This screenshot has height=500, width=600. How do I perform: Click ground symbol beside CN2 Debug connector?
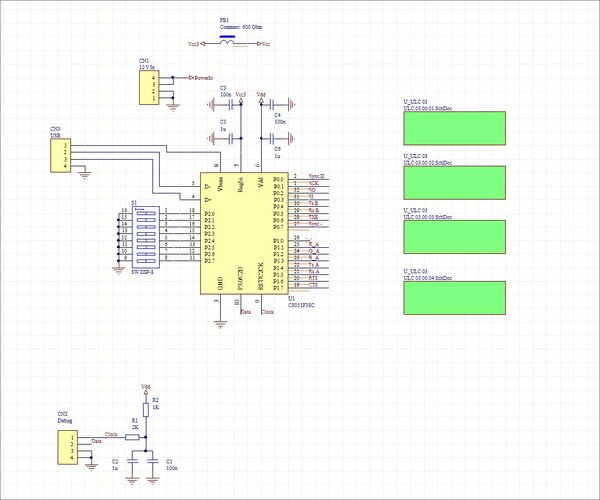pyautogui.click(x=91, y=467)
